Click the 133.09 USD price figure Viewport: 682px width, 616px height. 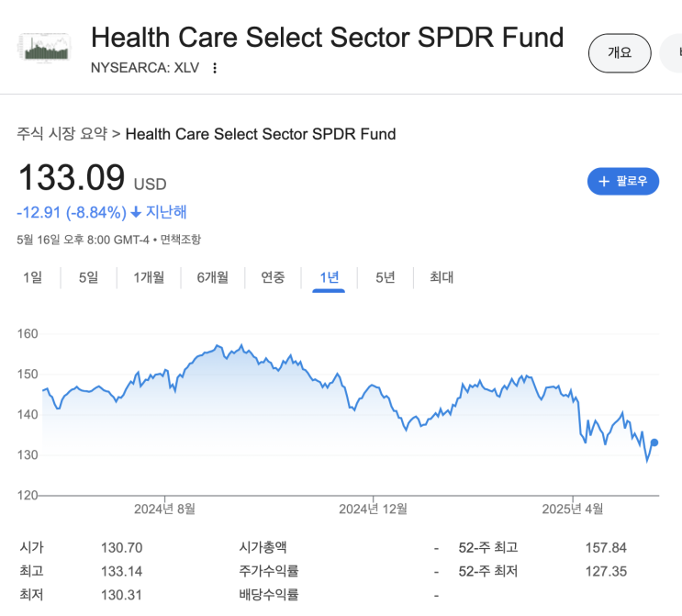92,178
